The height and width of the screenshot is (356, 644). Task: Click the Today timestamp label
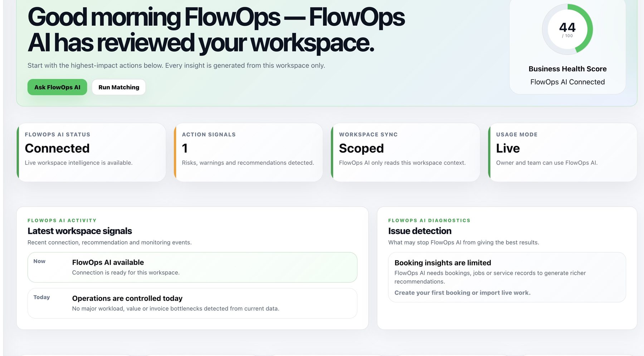click(x=42, y=297)
